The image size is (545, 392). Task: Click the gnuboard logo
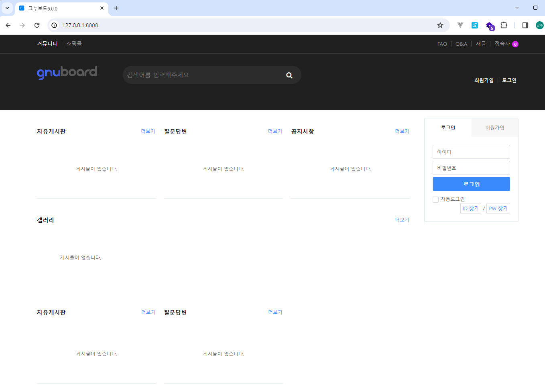point(67,73)
